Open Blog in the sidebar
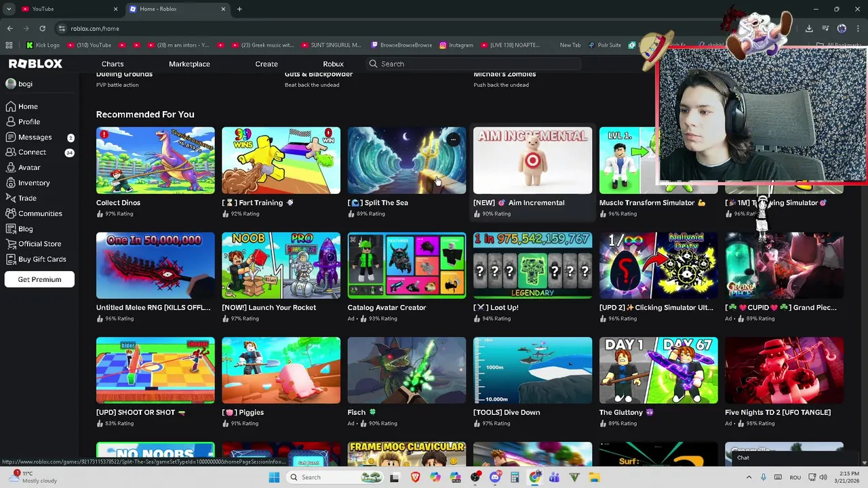The height and width of the screenshot is (488, 868). [x=26, y=229]
